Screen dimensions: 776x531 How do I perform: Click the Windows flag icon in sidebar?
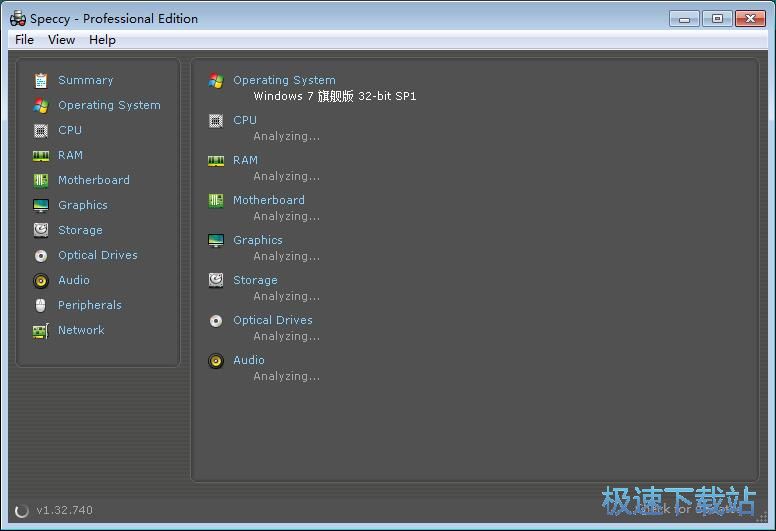coord(41,105)
